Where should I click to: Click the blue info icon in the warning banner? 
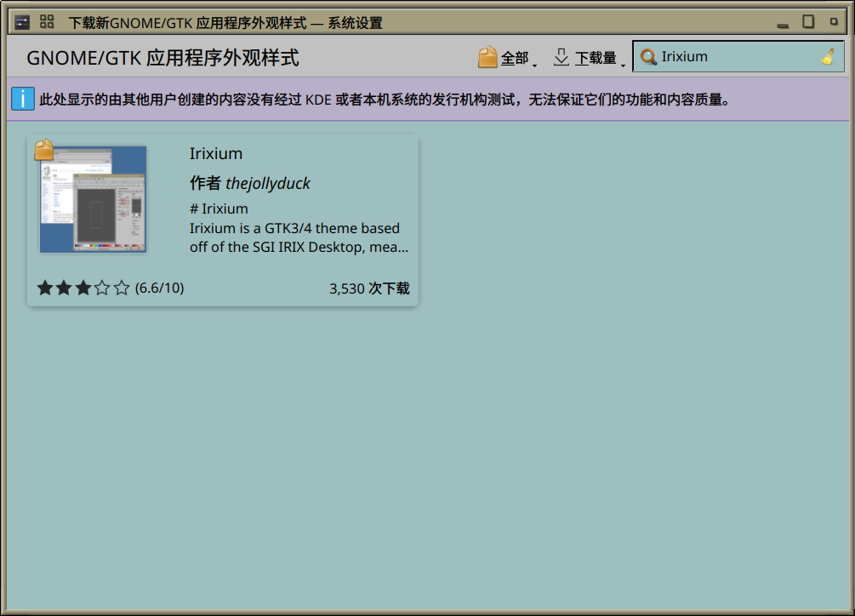(x=23, y=99)
